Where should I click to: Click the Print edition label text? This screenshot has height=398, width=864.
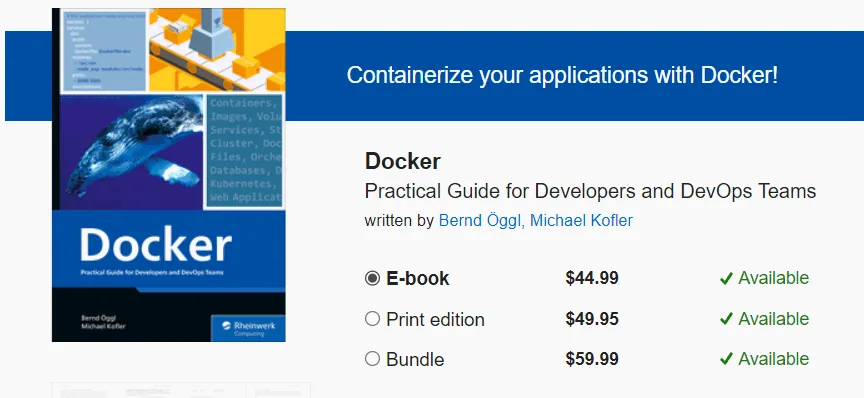coord(435,319)
